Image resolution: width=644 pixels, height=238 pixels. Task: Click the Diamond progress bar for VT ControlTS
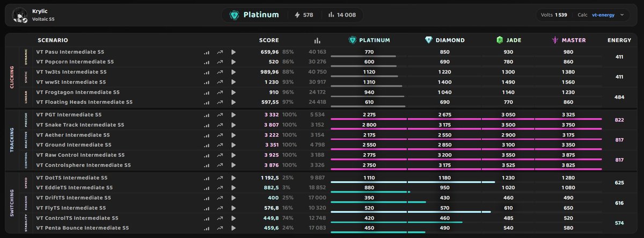click(x=444, y=222)
